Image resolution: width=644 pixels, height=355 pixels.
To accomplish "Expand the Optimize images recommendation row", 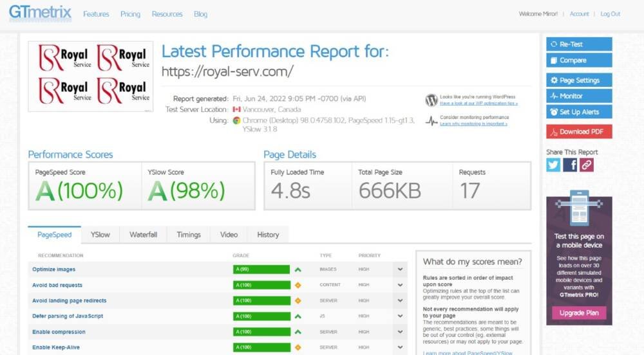I will tap(400, 269).
